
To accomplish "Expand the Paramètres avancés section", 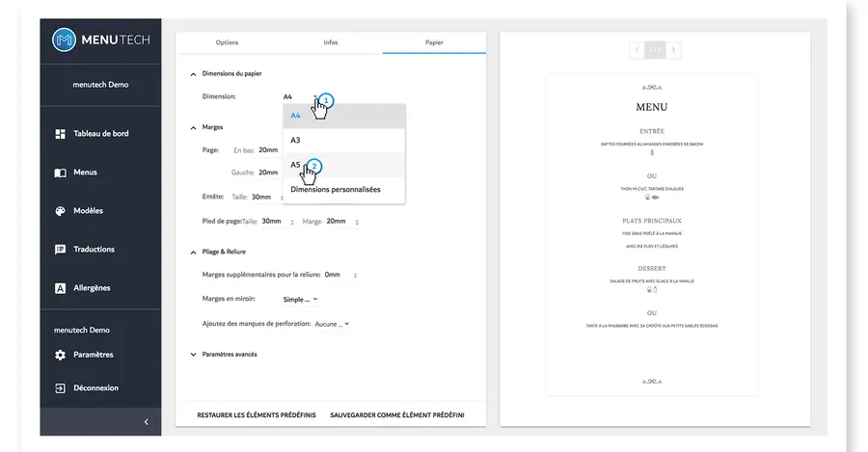I will [x=193, y=355].
